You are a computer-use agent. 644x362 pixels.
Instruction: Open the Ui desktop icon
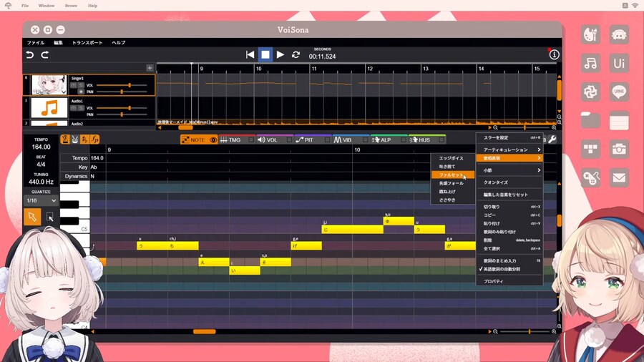619,63
